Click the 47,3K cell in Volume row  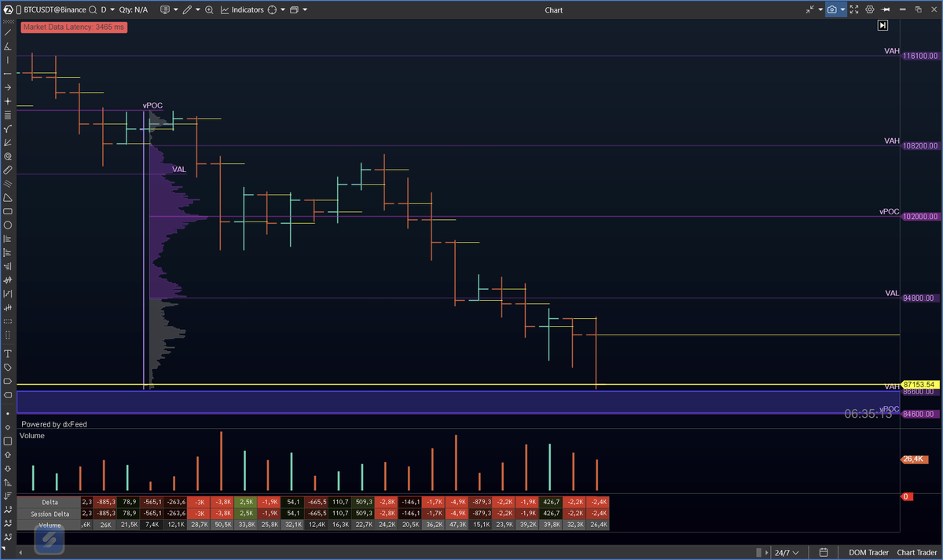point(456,525)
